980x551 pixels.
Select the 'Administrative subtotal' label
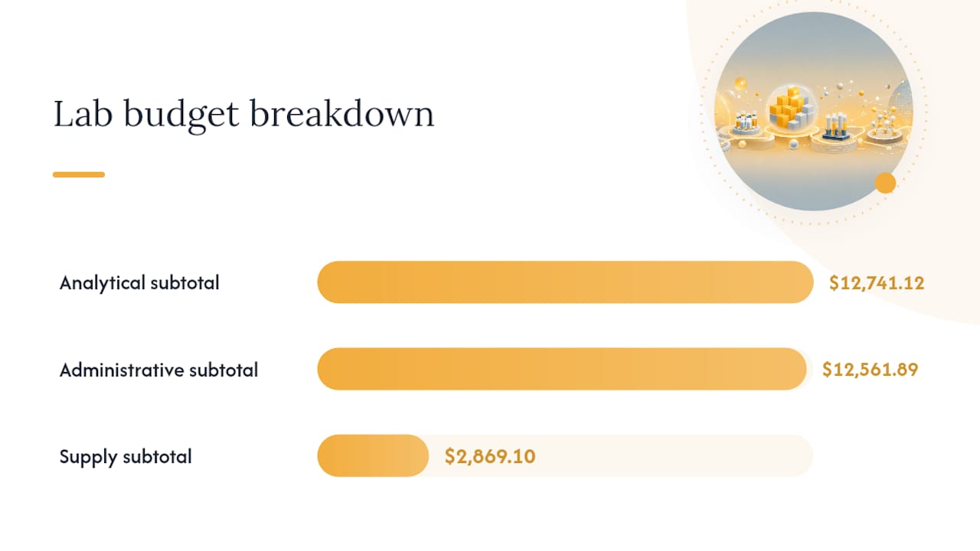159,370
